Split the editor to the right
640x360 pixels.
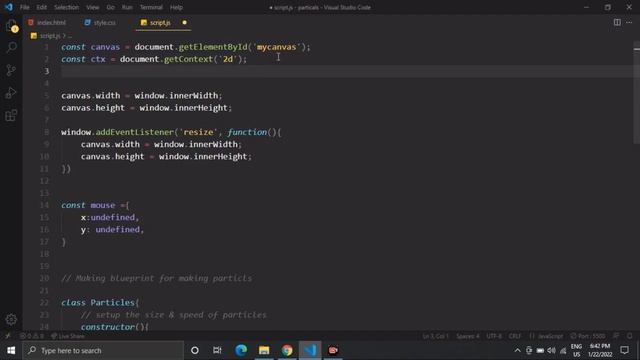tap(617, 22)
